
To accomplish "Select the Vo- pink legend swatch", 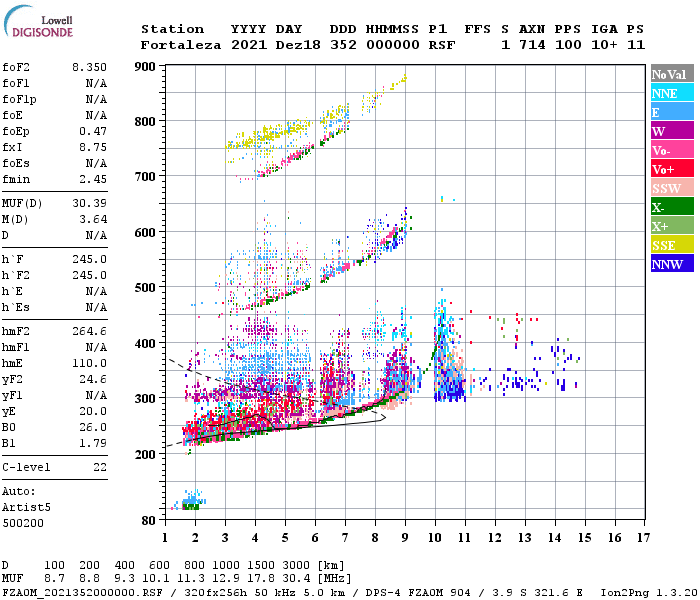I will pos(672,149).
